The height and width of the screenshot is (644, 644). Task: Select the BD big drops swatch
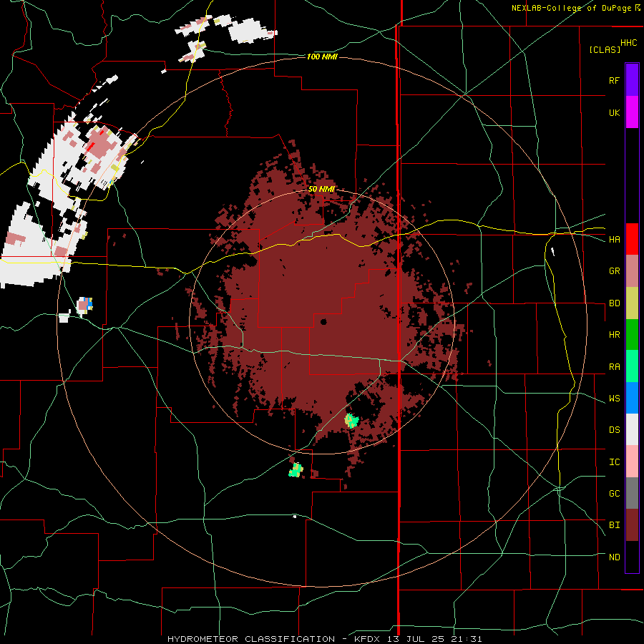click(x=632, y=303)
